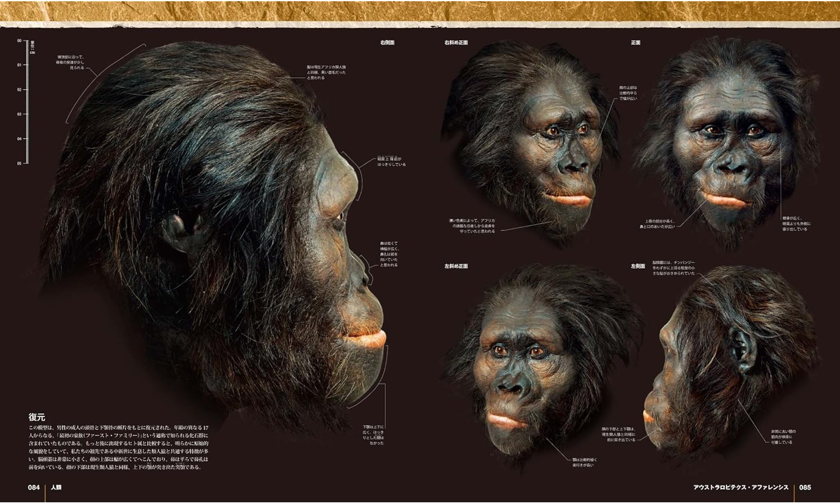Click the 03 mark on scale ruler

pyautogui.click(x=20, y=114)
